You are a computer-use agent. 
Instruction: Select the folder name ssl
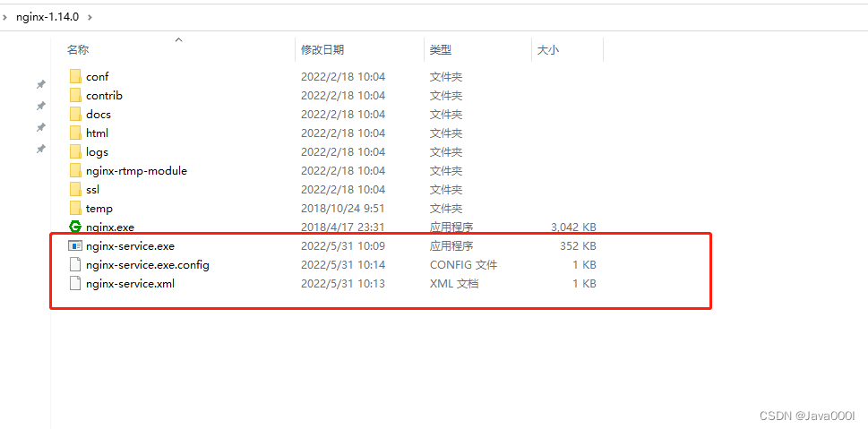tap(93, 189)
